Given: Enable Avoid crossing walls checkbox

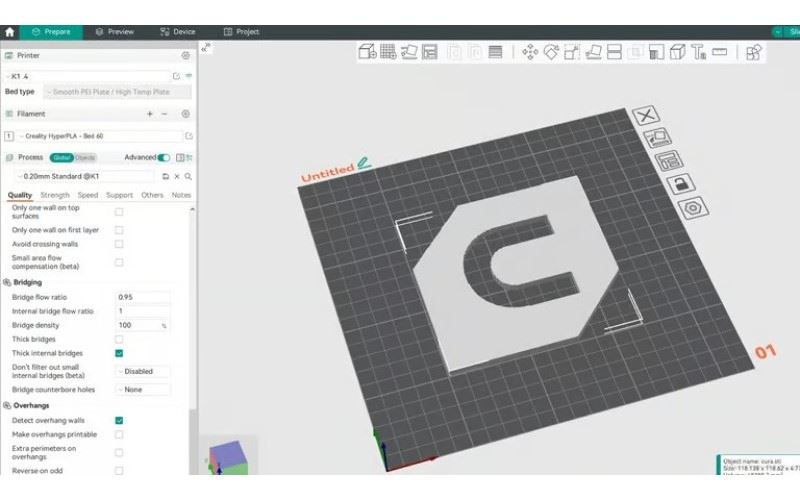Looking at the screenshot, I should (119, 244).
